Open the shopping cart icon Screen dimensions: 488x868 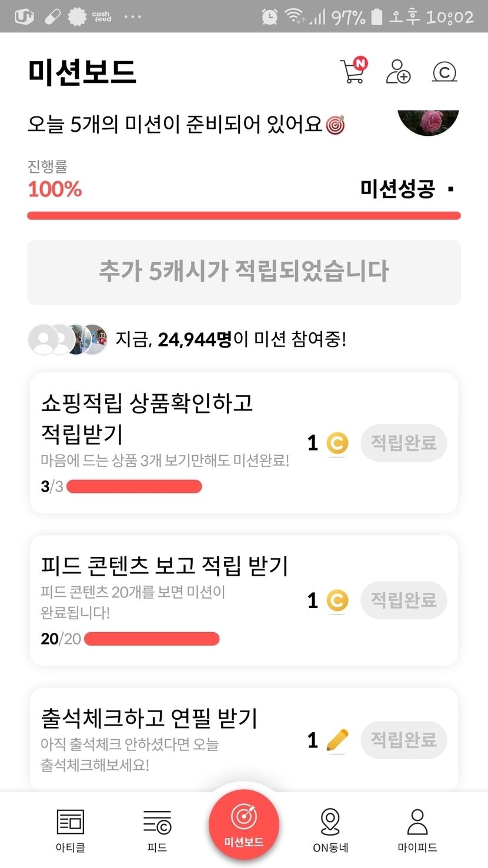[353, 71]
